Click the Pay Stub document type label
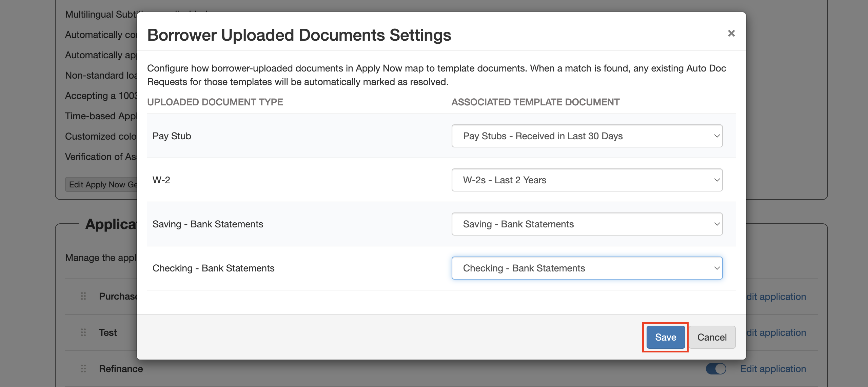 click(x=172, y=136)
